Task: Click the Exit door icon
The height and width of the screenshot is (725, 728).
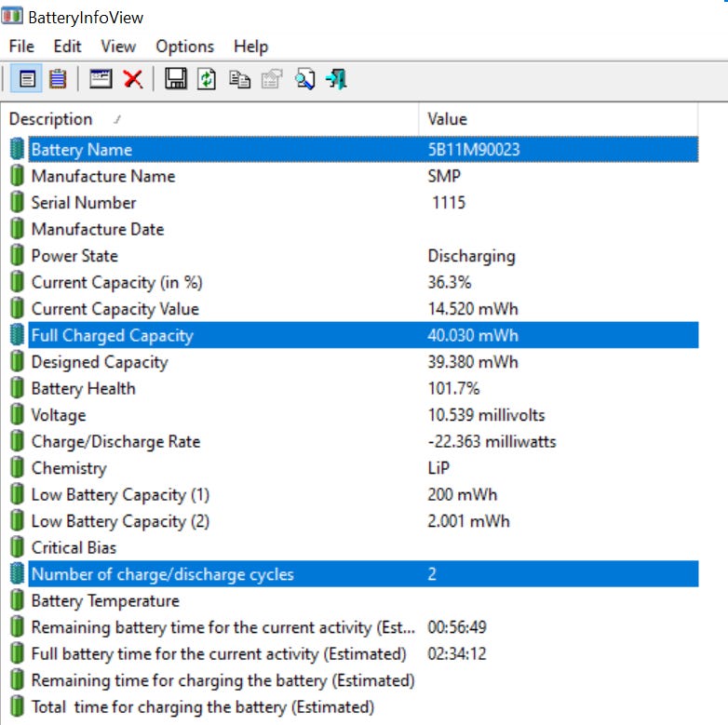Action: 337,79
